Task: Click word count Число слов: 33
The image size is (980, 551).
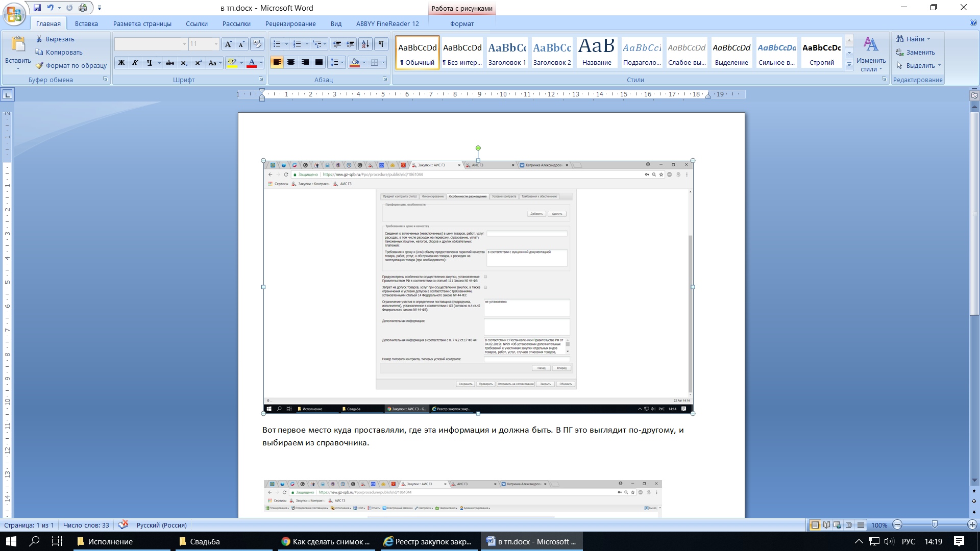Action: [x=86, y=525]
